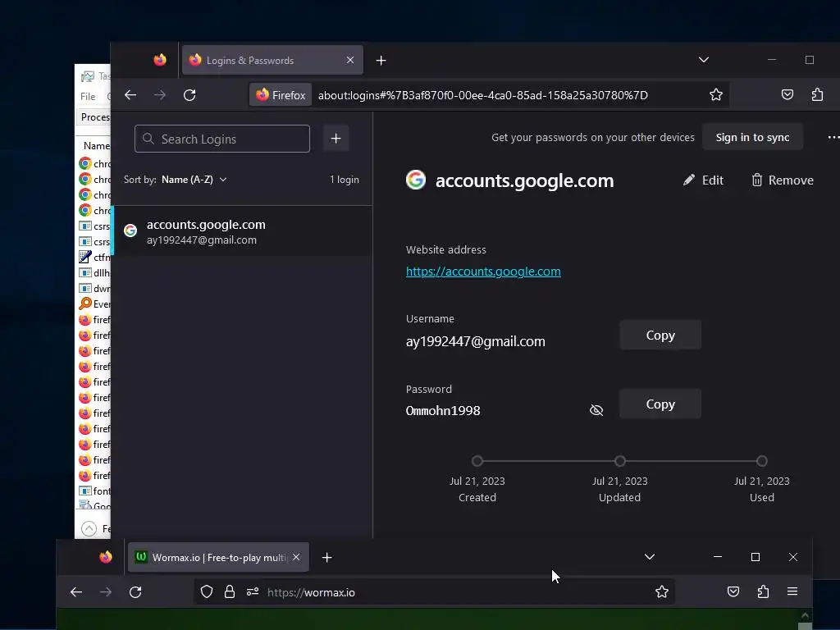Close the Wormax.io tab
Image resolution: width=840 pixels, height=630 pixels.
pyautogui.click(x=296, y=557)
